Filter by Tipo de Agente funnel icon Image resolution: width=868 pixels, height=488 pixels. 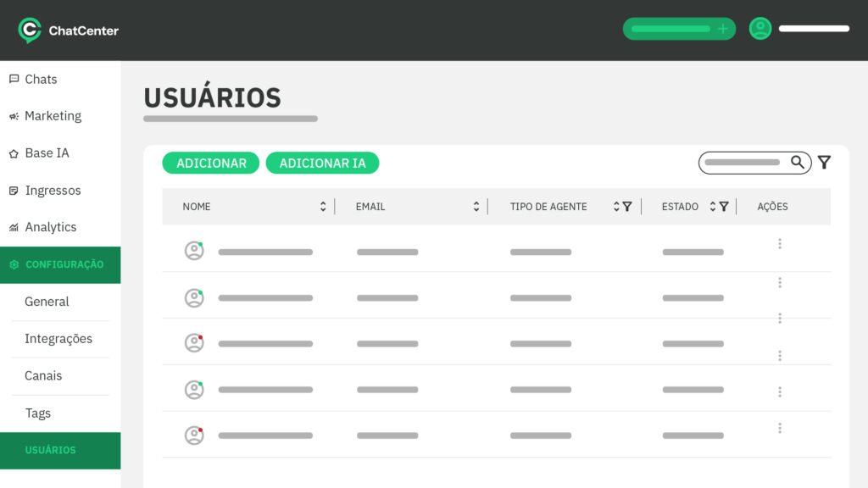click(x=627, y=207)
